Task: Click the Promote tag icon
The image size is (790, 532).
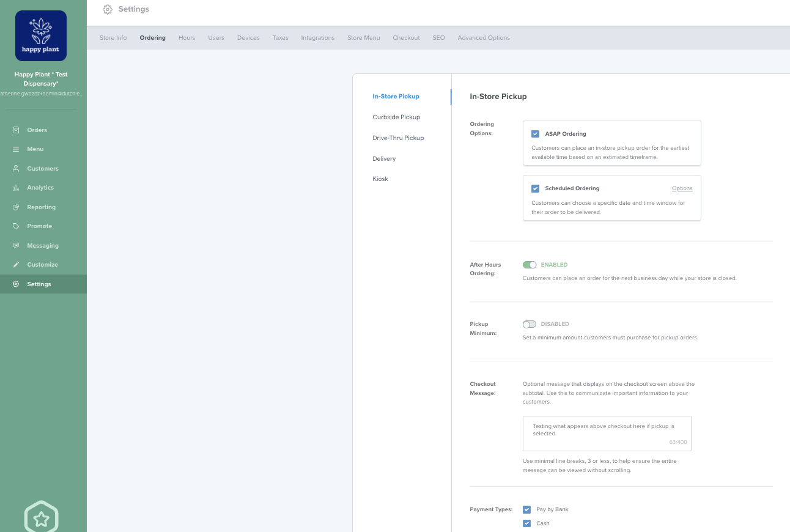Action: [x=16, y=226]
